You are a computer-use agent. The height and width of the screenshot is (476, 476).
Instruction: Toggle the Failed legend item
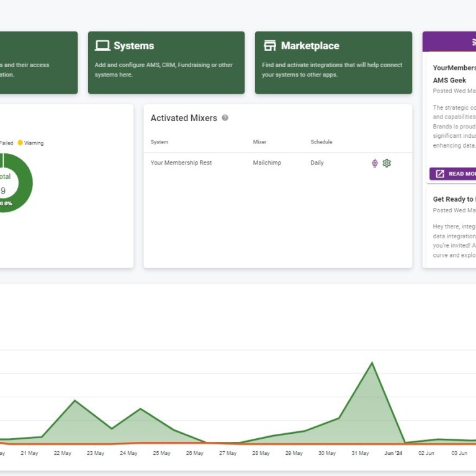click(x=6, y=143)
